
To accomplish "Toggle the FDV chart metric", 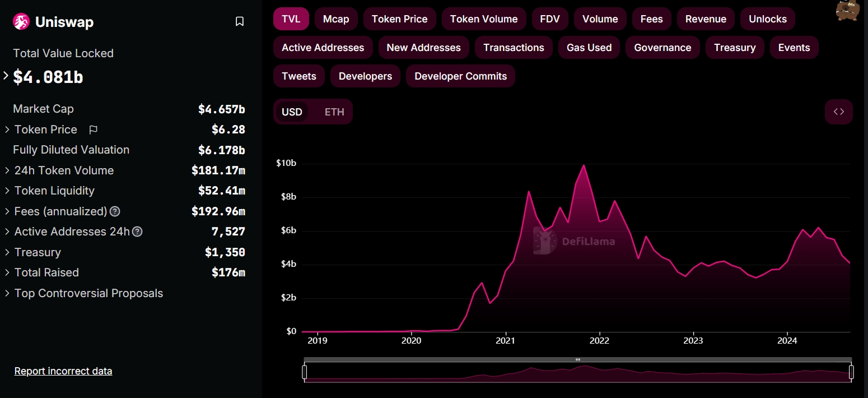I will [x=550, y=19].
